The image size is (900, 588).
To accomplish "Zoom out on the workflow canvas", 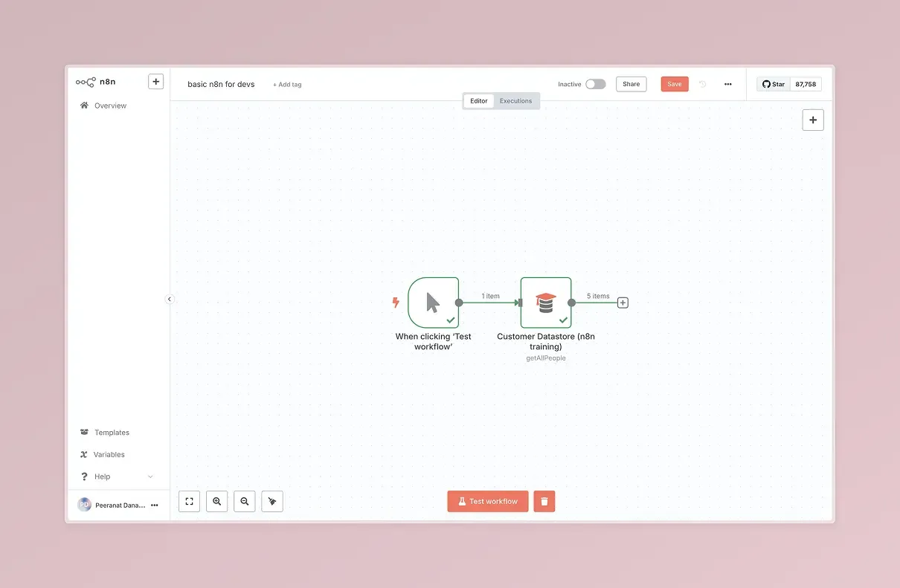I will point(244,502).
